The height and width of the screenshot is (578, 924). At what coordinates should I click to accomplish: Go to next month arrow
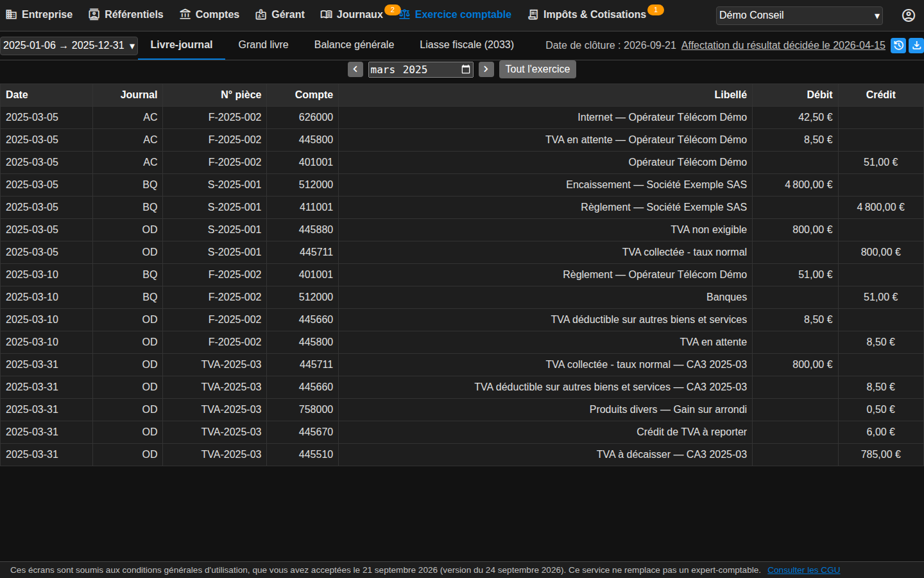point(486,69)
